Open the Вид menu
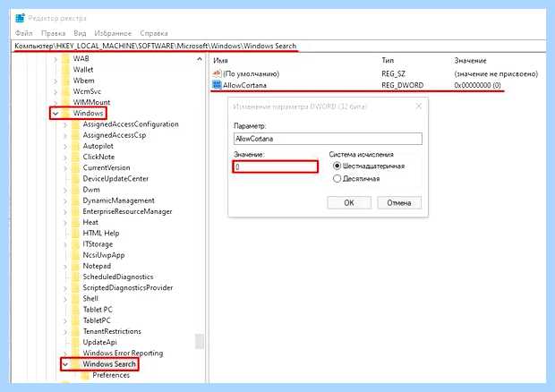This screenshot has width=555, height=392. (x=80, y=33)
